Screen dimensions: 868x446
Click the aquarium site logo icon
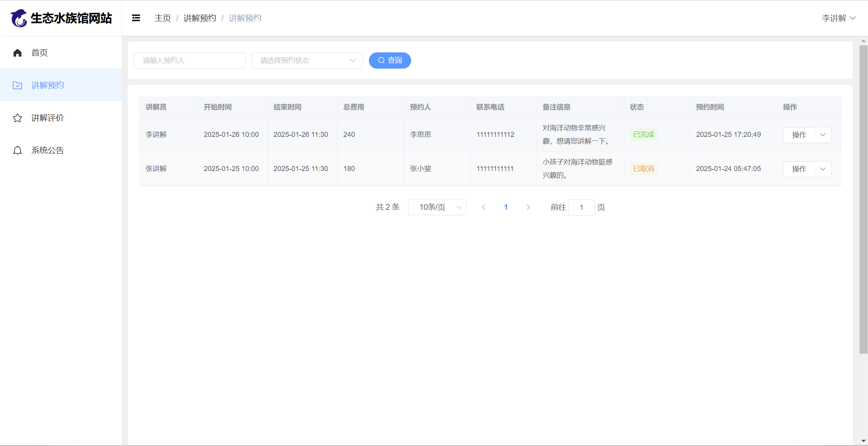(x=19, y=18)
